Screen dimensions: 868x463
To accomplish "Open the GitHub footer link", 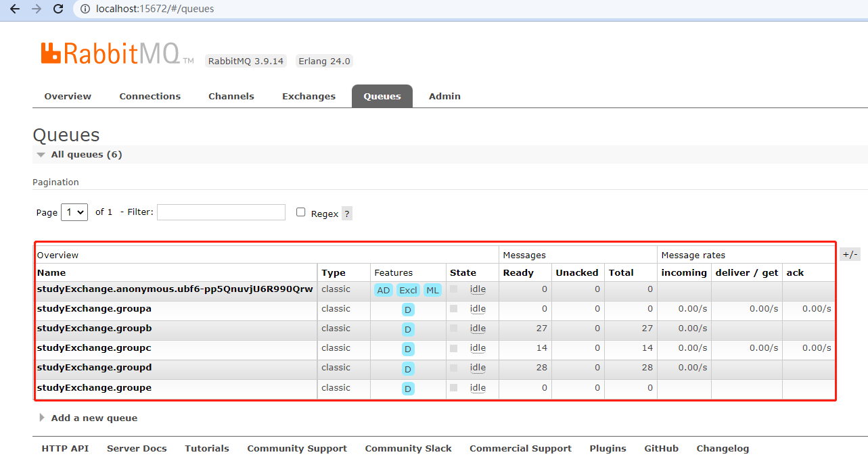I will [x=661, y=449].
